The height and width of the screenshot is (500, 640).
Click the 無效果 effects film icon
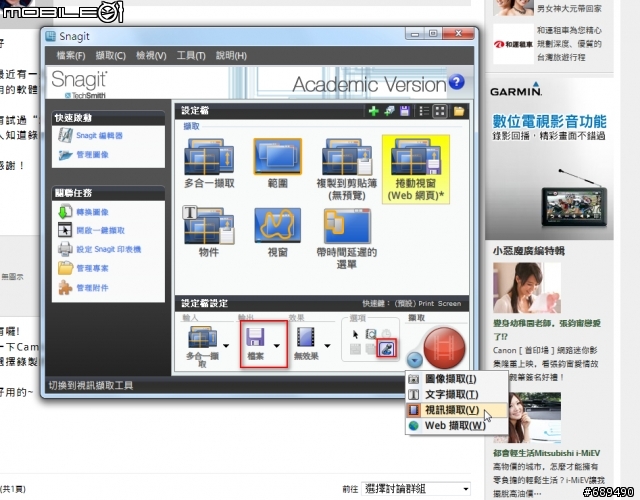pos(306,338)
